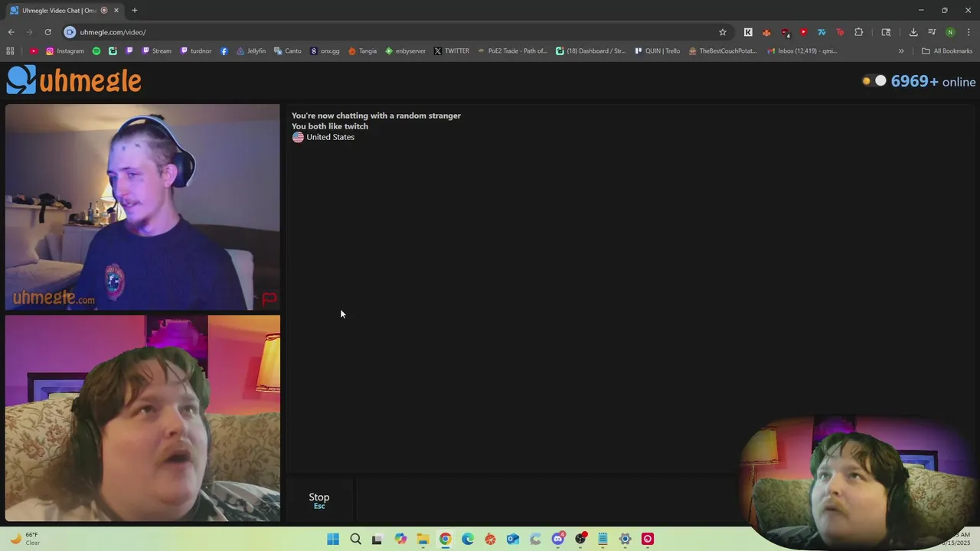Click the browser back arrow
980x551 pixels.
pos(11,32)
